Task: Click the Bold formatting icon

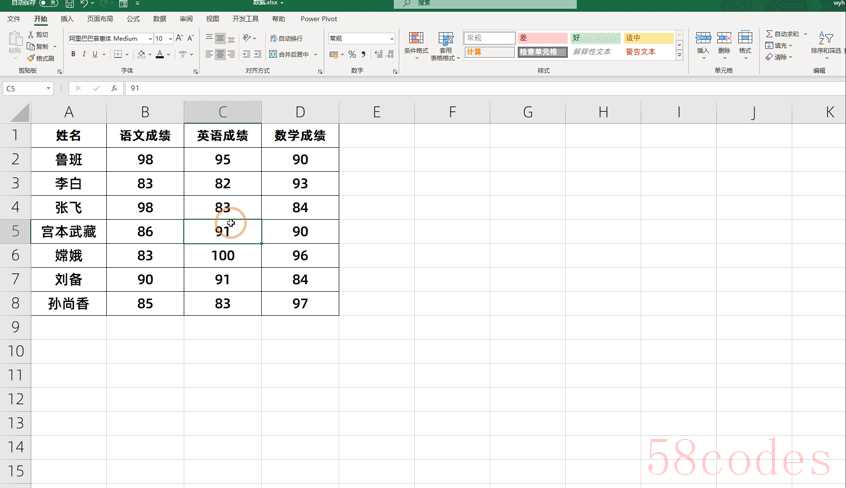Action: coord(73,54)
